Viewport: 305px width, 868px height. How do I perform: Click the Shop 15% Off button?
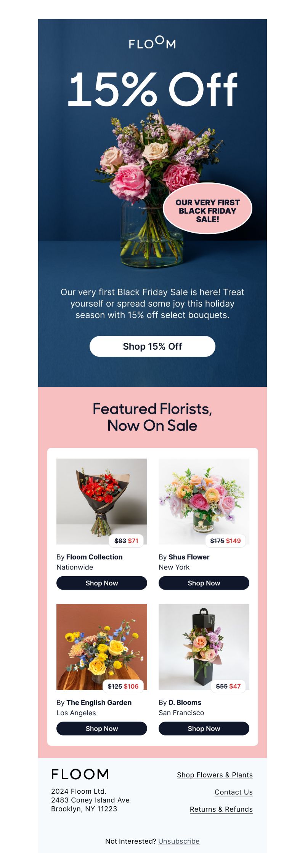click(x=152, y=346)
